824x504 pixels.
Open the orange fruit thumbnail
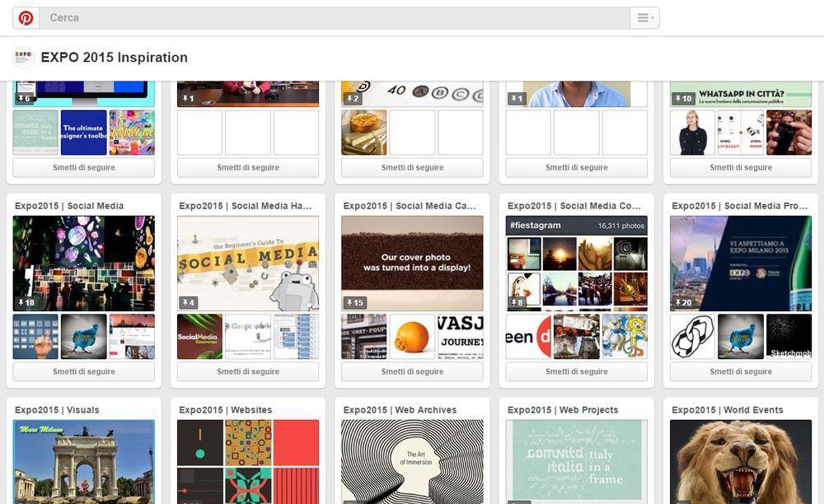point(413,337)
